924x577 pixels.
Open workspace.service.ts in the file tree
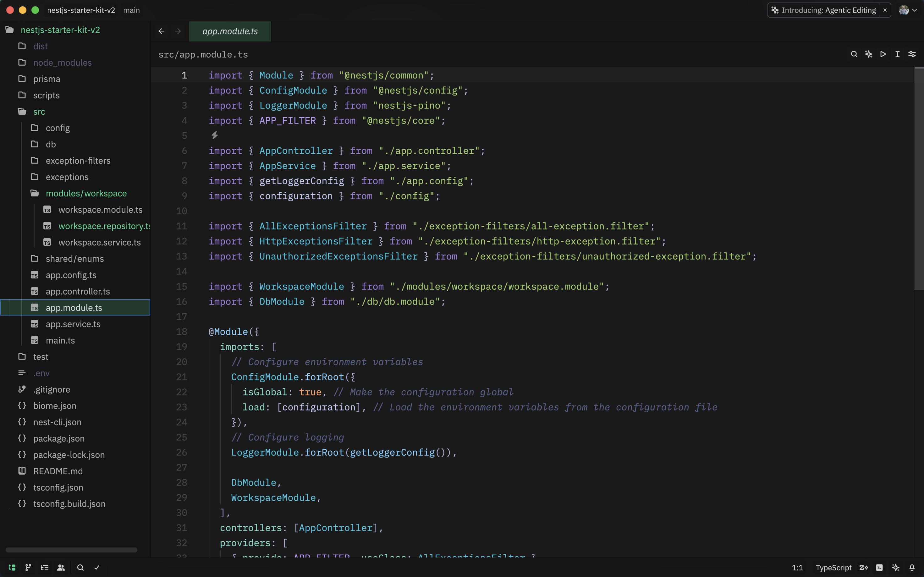99,242
